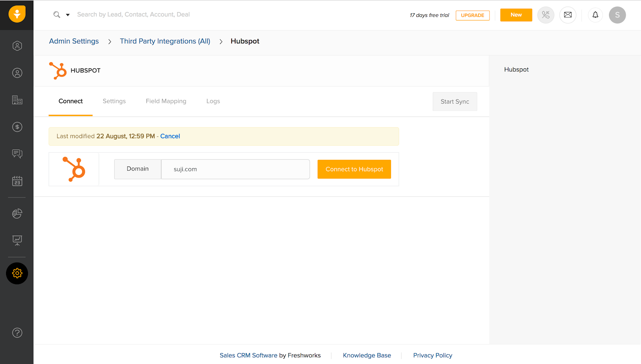Click the Start Sync button
641x364 pixels.
pyautogui.click(x=455, y=102)
